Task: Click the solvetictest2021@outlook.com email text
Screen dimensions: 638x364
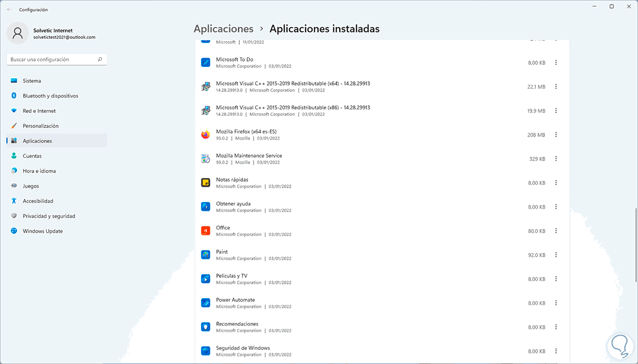Action: pos(64,37)
